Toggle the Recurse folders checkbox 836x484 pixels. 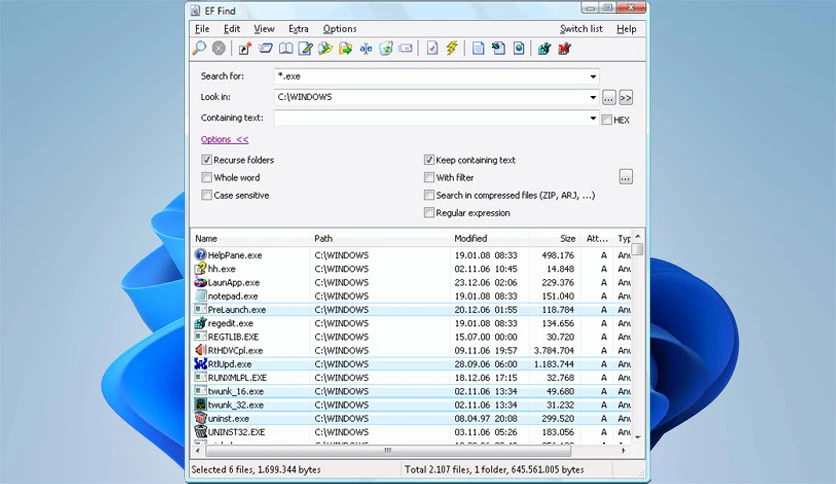(x=206, y=159)
